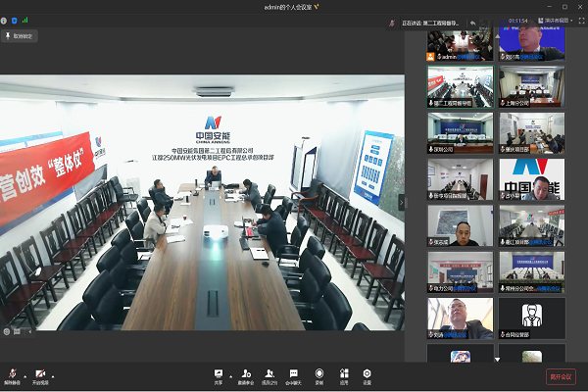The image size is (588, 392).
Task: Select the 上海分公司 participant thumbnail
Action: (532, 86)
